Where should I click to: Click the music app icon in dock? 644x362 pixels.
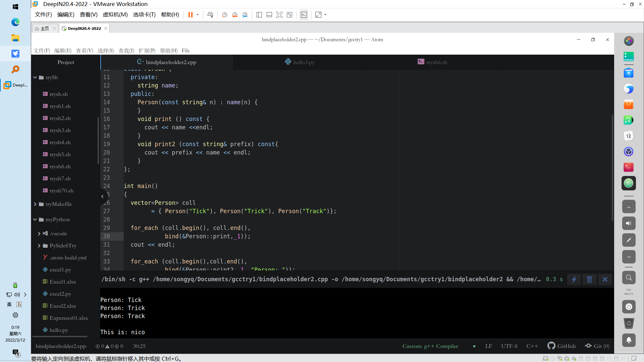[x=629, y=120]
